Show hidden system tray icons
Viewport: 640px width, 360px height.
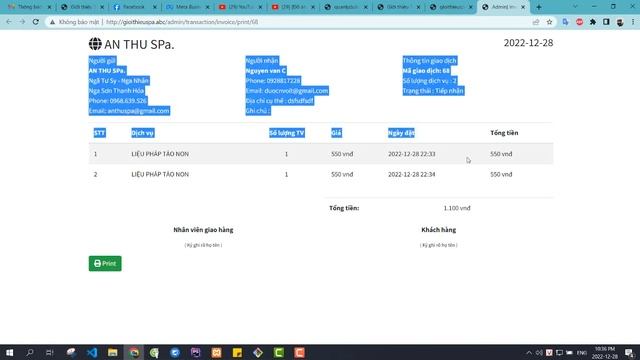click(x=529, y=352)
